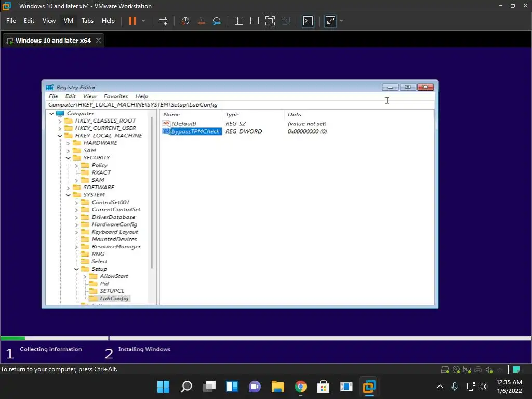Viewport: 532px width, 399px height.
Task: Open VMware Help menu
Action: [x=108, y=21]
